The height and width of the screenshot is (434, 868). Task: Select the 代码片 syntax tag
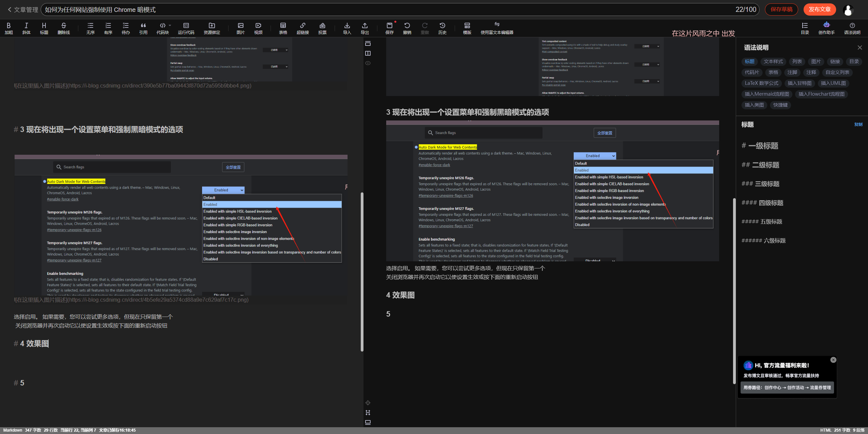pyautogui.click(x=752, y=72)
